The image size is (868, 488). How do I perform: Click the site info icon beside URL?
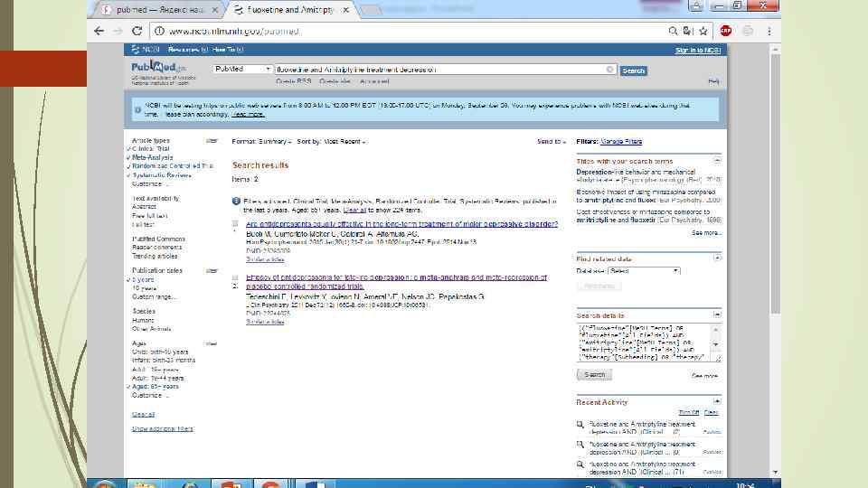point(159,31)
